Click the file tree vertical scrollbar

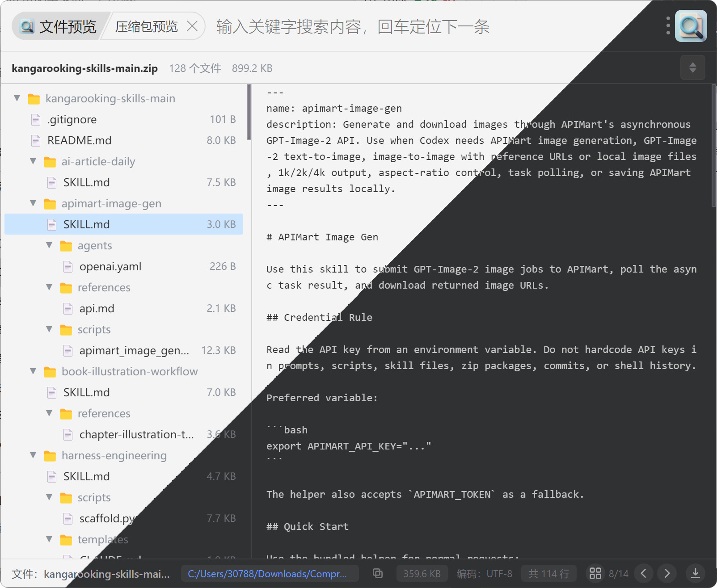(249, 112)
